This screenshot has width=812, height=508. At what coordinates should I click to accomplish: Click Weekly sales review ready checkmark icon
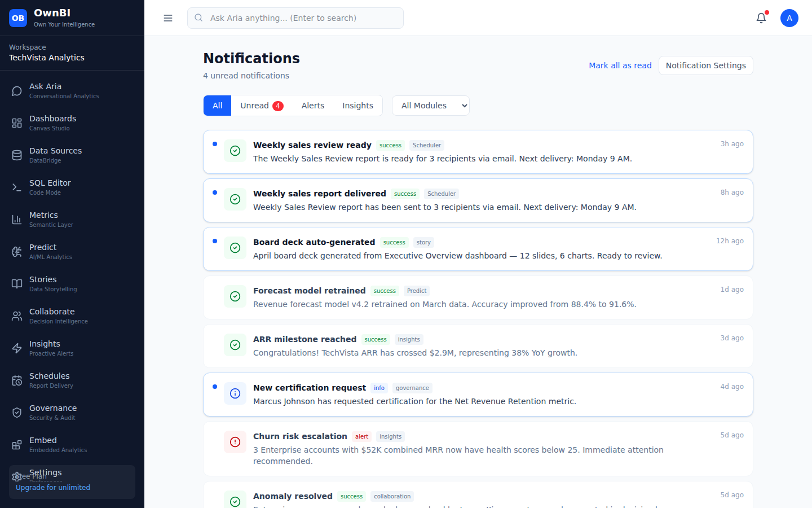[235, 151]
